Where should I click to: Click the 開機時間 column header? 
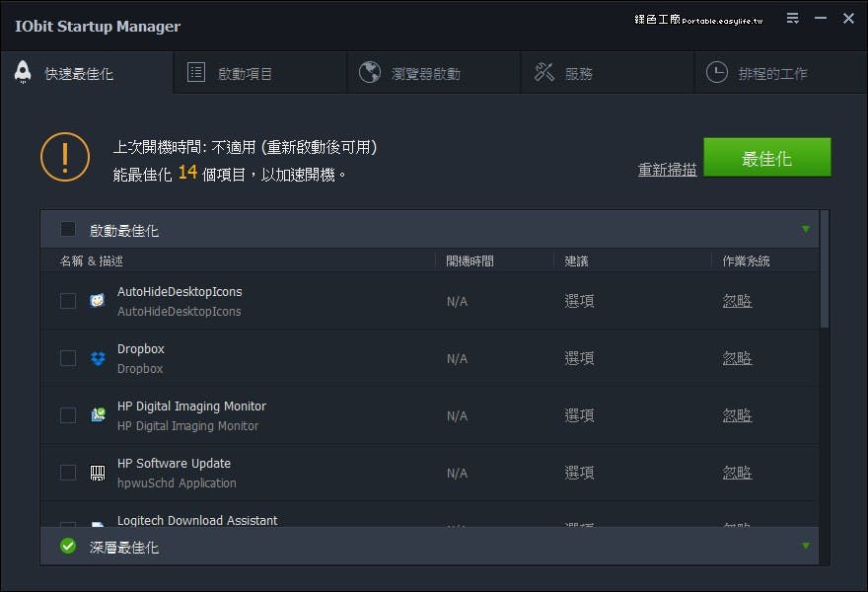[470, 260]
